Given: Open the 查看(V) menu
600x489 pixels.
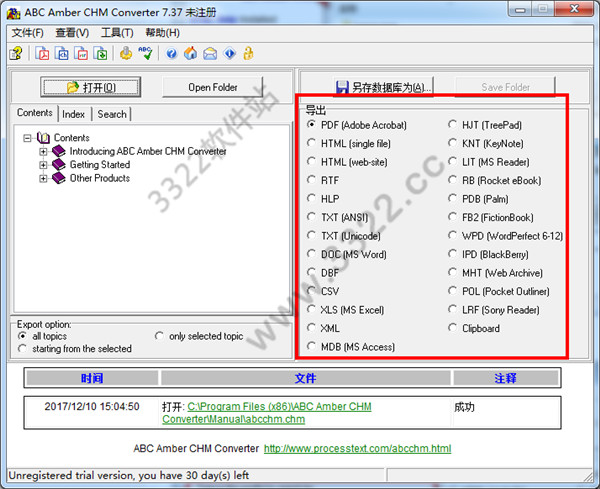Looking at the screenshot, I should (72, 33).
